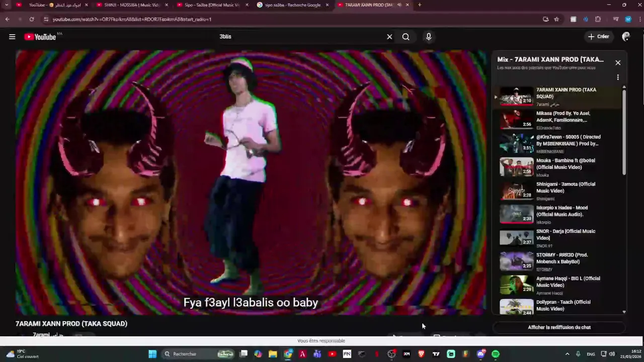Open the Windows Start menu
This screenshot has height=362, width=644.
pos(152,354)
